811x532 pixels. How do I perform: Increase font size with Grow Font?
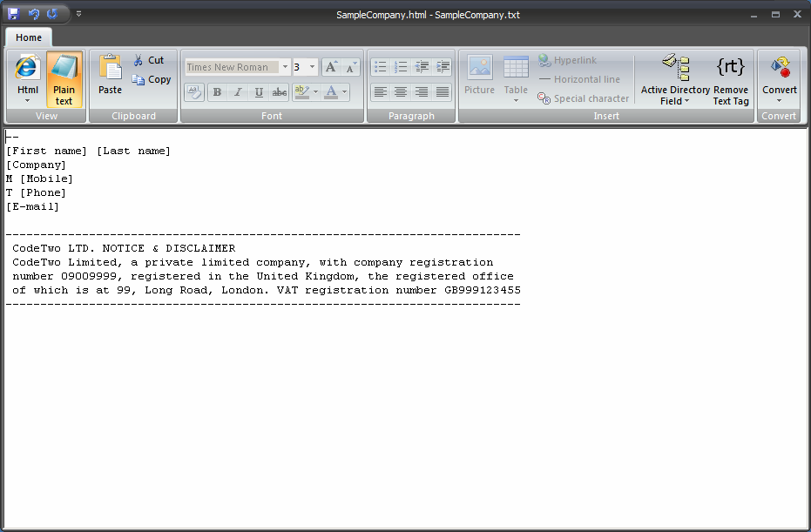[x=331, y=67]
